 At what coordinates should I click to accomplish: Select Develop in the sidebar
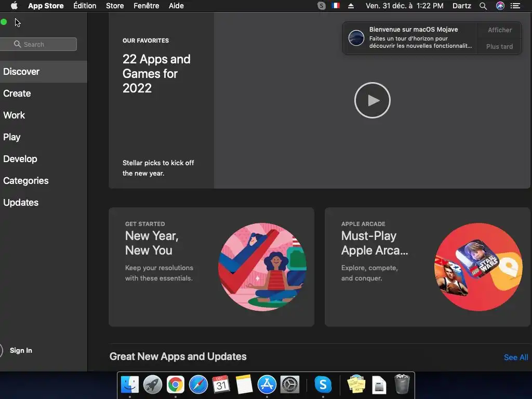coord(44,159)
